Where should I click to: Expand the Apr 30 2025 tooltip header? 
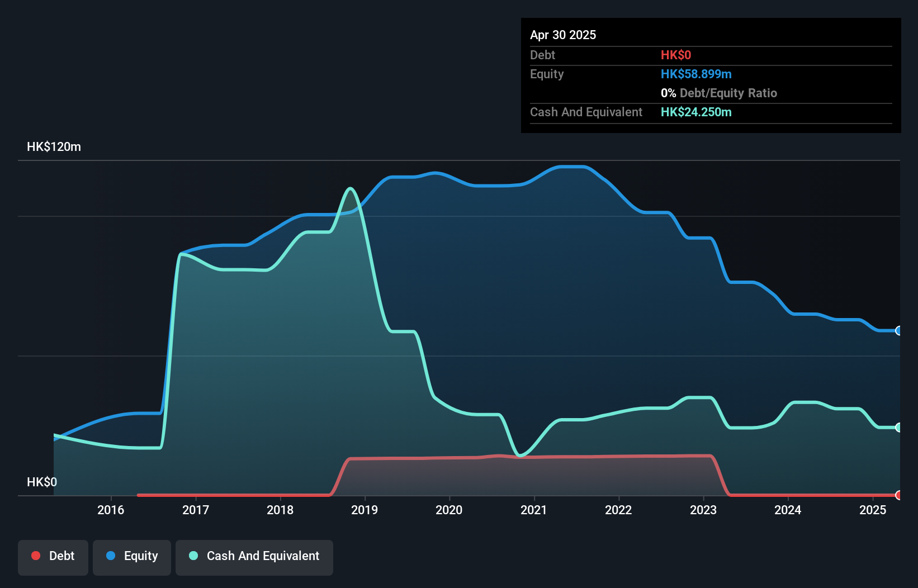pyautogui.click(x=564, y=35)
